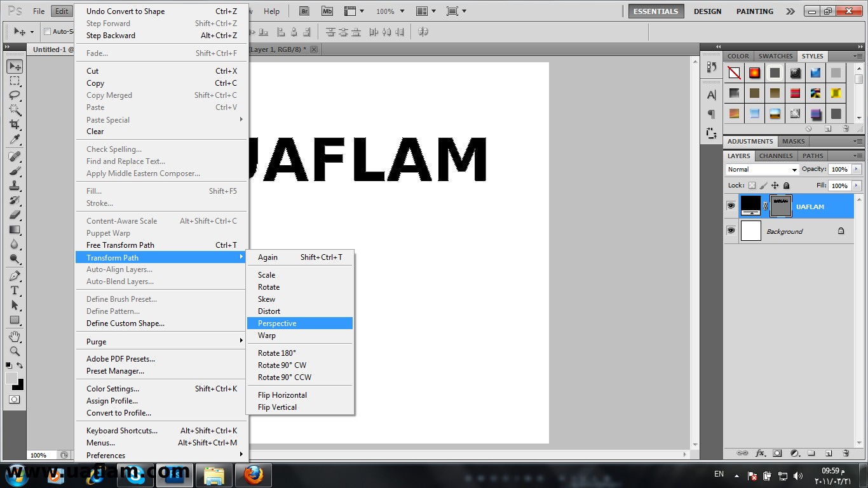Select the Lasso tool
The height and width of the screenshot is (488, 868).
coord(14,95)
